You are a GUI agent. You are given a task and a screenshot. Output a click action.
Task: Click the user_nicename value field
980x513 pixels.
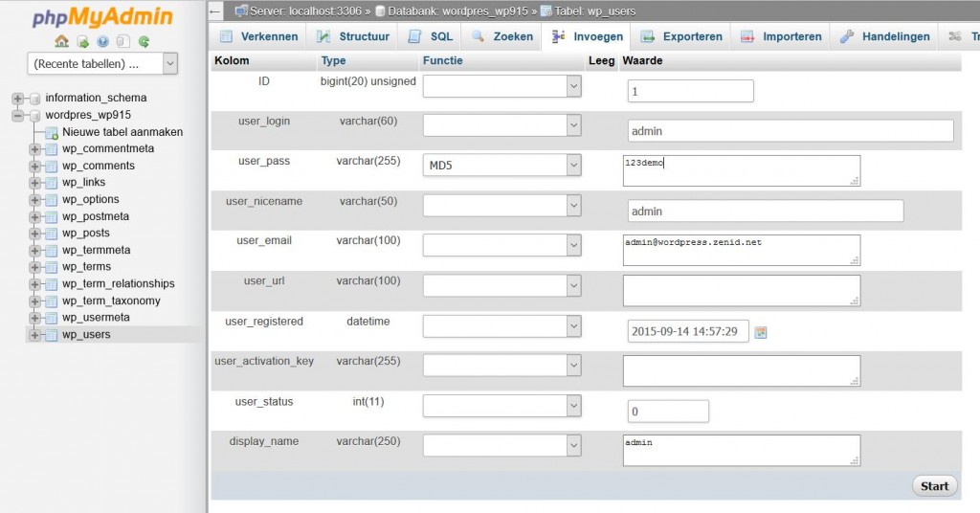point(766,211)
